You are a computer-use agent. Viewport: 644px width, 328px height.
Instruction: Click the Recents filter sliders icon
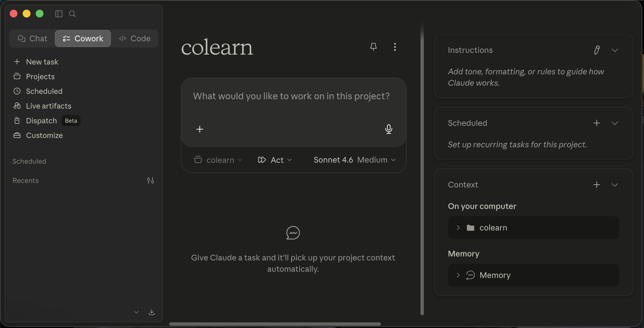click(x=151, y=180)
